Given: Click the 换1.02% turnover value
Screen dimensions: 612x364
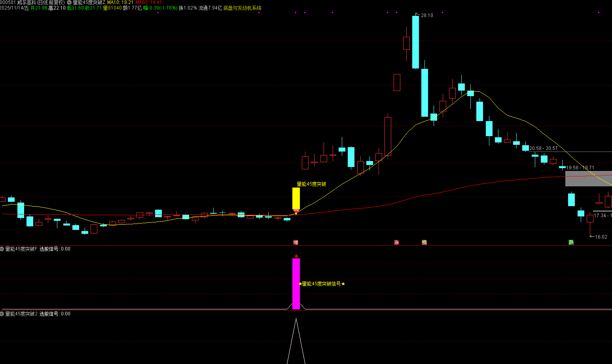Looking at the screenshot, I should [188, 8].
